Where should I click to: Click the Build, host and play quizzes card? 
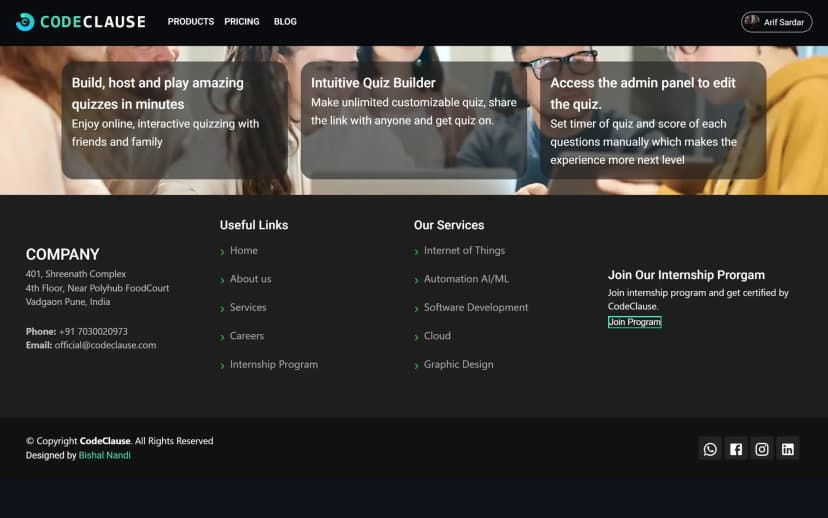(x=174, y=120)
